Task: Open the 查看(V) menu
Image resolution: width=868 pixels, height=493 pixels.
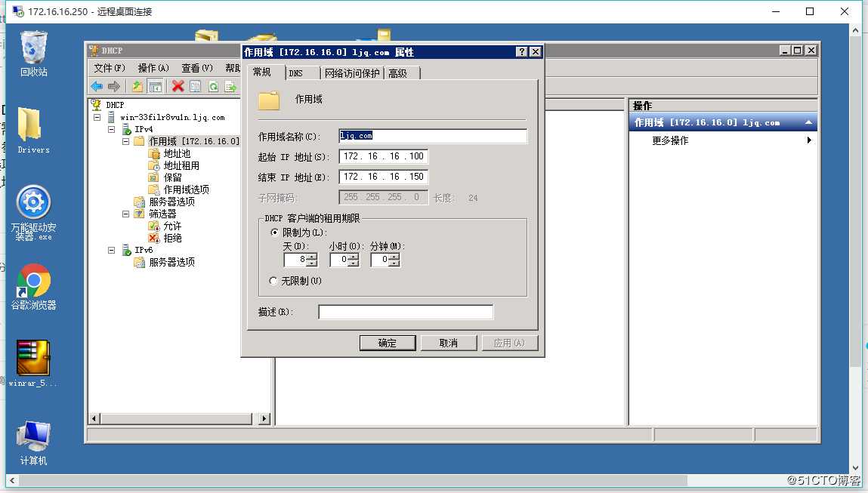Action: tap(197, 68)
